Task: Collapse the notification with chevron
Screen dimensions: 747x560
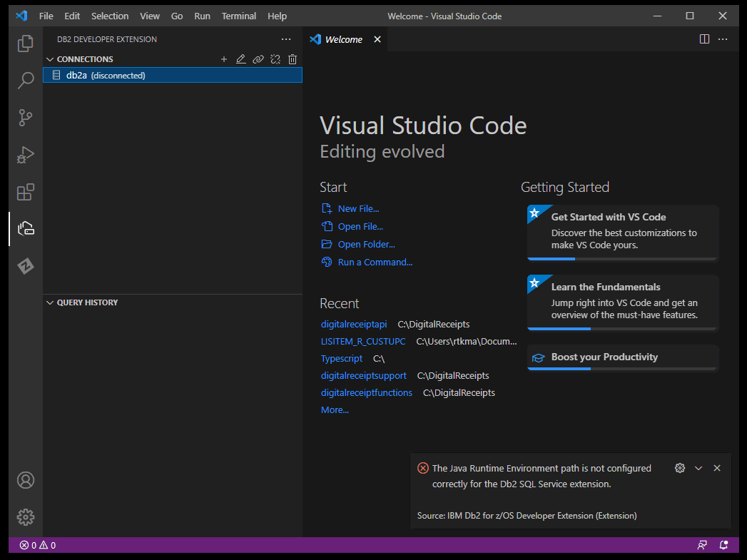Action: [698, 468]
